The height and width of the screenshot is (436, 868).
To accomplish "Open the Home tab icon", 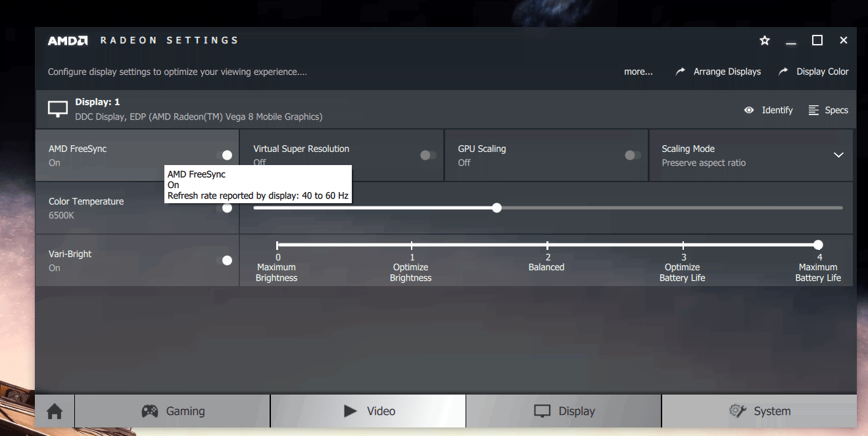I will click(55, 412).
